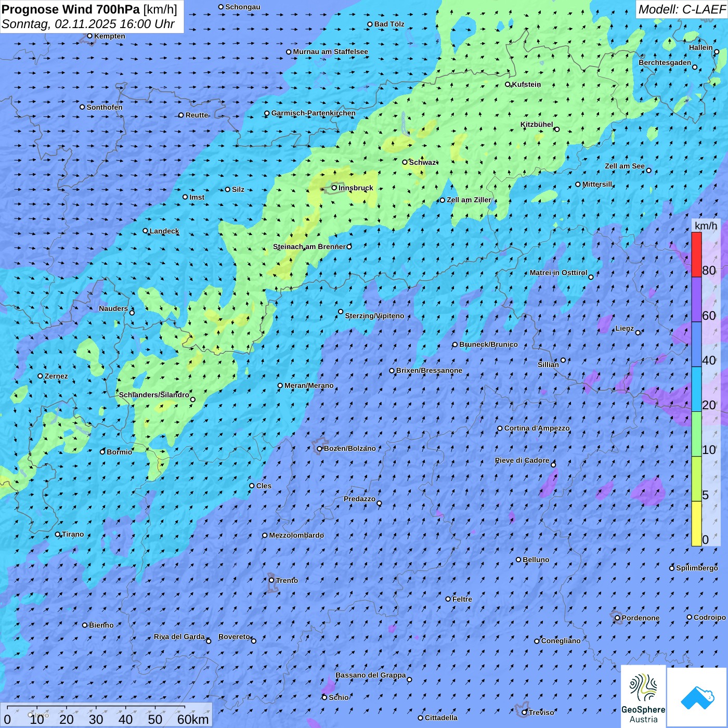Click the Pieve di Cadore label

[522, 460]
